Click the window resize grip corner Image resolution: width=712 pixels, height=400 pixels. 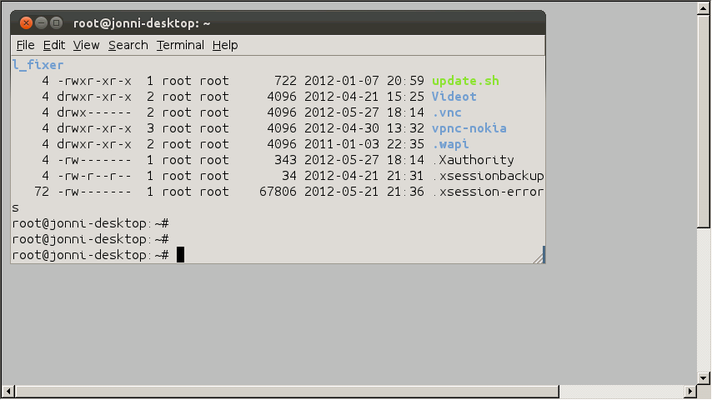(x=539, y=257)
